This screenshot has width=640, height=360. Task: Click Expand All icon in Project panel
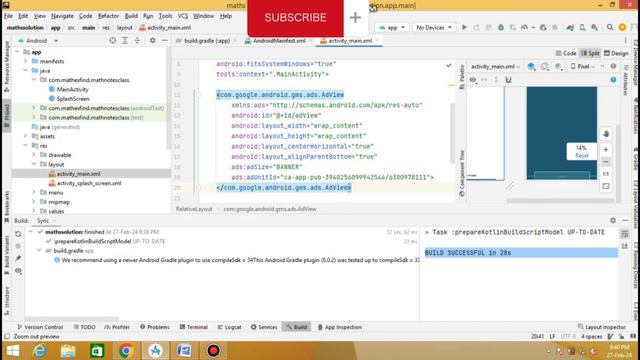[125, 40]
